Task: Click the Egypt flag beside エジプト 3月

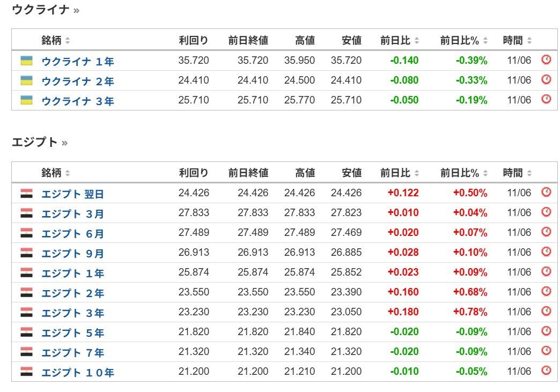Action: 26,213
